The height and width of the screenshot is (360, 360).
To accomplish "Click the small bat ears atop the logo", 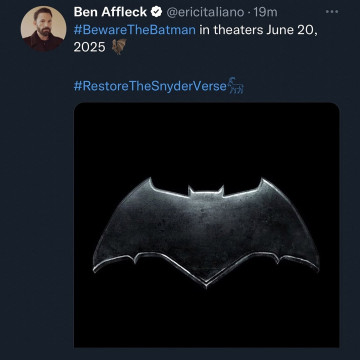I will (206, 191).
